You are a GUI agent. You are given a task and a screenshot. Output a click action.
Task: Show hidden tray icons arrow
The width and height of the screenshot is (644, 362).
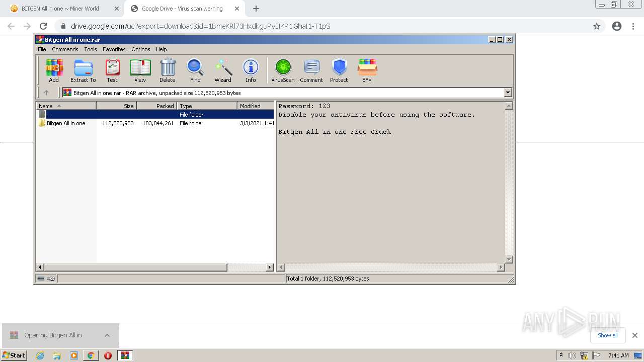coord(561,355)
